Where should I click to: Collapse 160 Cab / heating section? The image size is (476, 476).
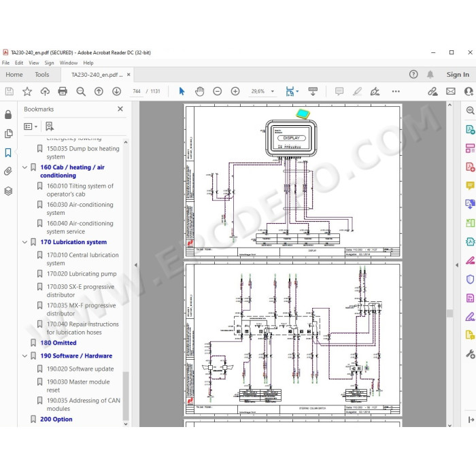coord(25,167)
